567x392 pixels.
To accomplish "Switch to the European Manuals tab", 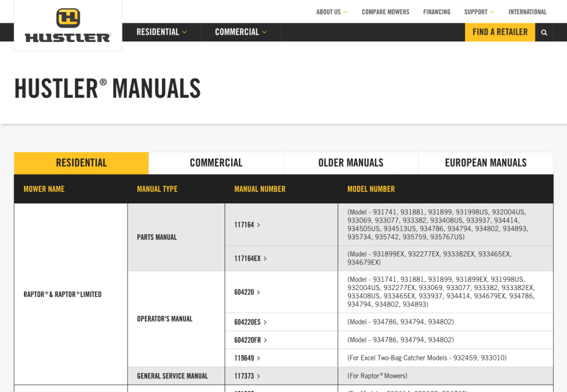I will point(486,163).
